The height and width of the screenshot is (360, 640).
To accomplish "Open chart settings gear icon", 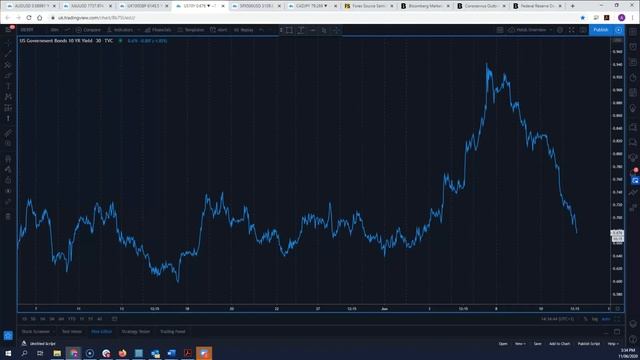I will click(x=560, y=30).
